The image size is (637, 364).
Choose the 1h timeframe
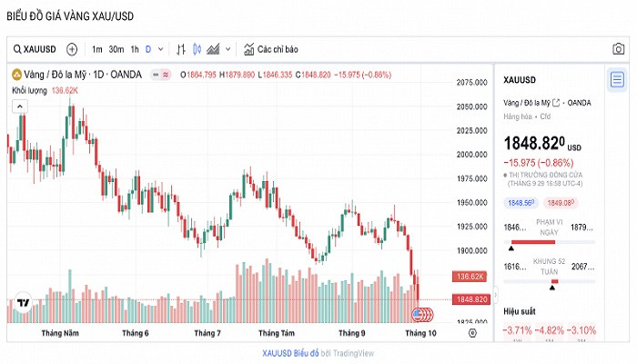coord(135,49)
